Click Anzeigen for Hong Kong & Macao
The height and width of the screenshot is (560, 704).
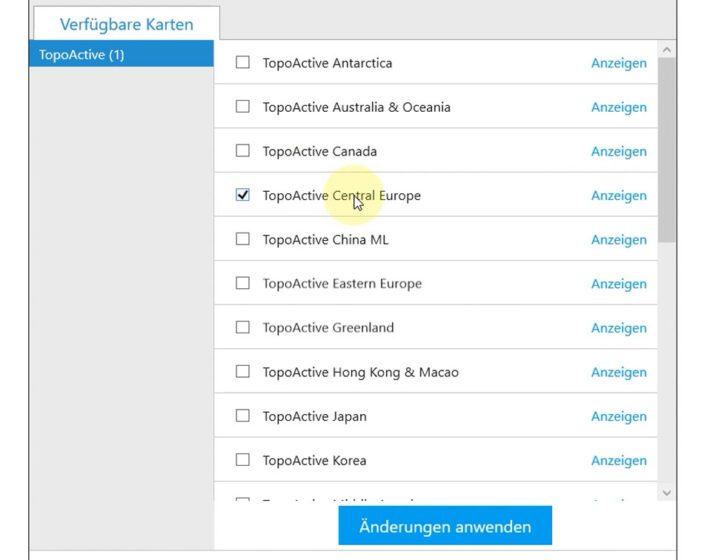[x=619, y=372]
